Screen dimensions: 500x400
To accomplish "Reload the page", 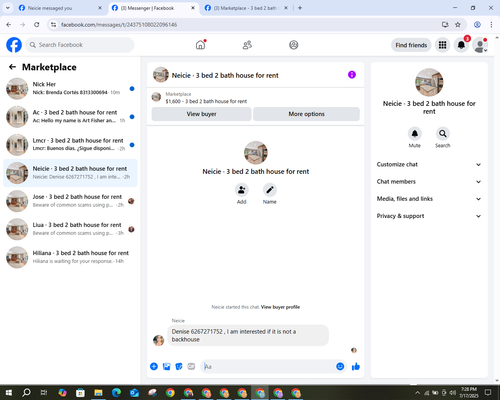I will coord(37,24).
